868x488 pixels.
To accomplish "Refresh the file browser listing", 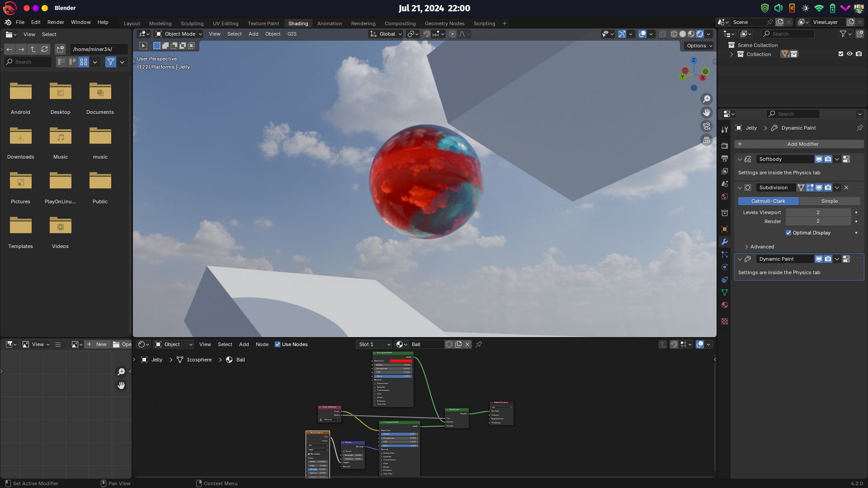I will tap(44, 49).
